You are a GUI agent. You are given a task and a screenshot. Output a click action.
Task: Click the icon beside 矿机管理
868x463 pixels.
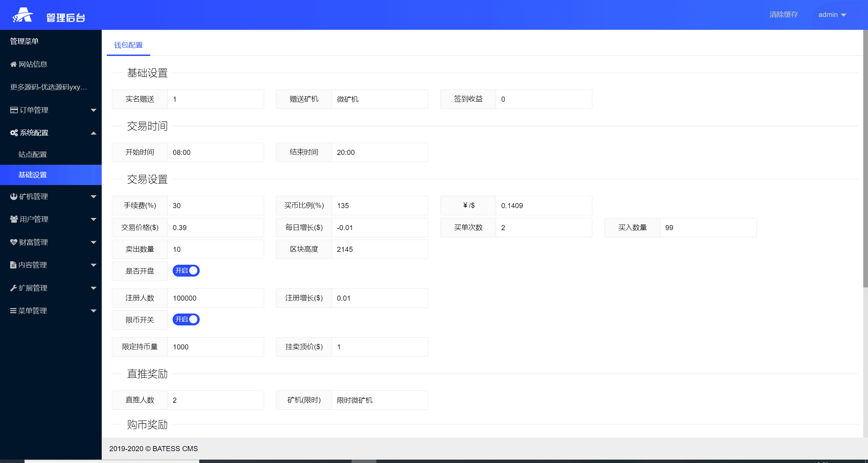click(14, 197)
